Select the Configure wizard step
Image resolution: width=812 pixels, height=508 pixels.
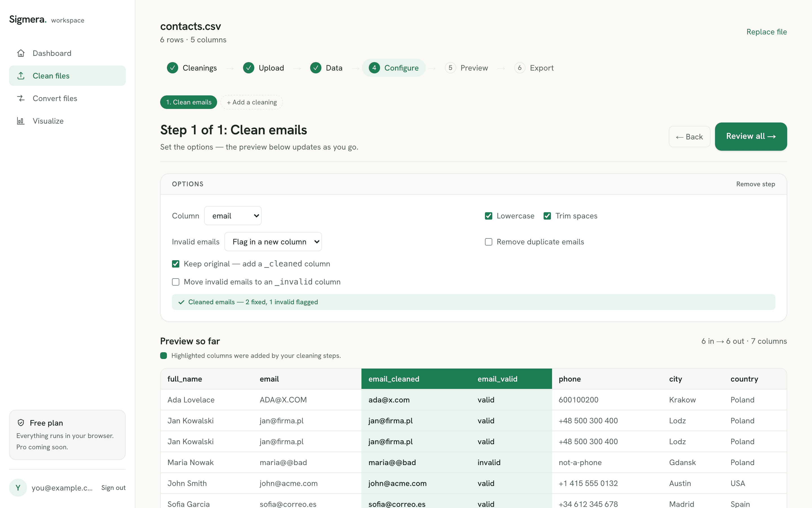pos(394,68)
